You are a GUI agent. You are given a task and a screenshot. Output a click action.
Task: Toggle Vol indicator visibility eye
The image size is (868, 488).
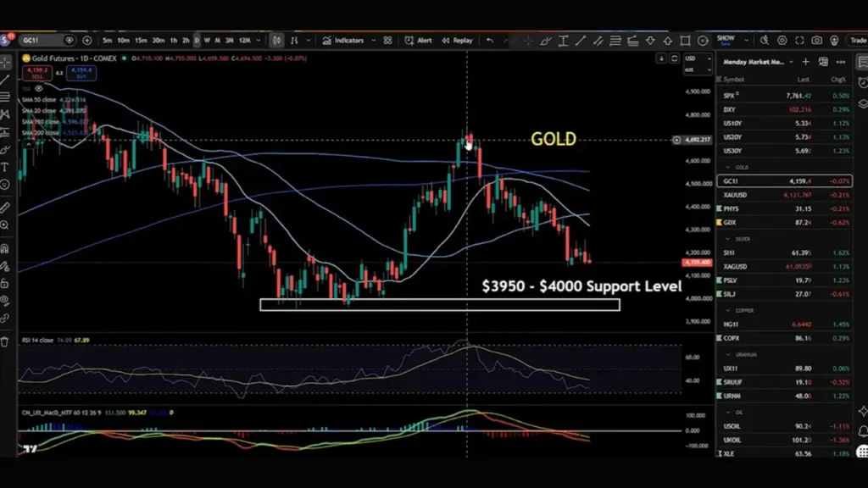click(x=39, y=88)
